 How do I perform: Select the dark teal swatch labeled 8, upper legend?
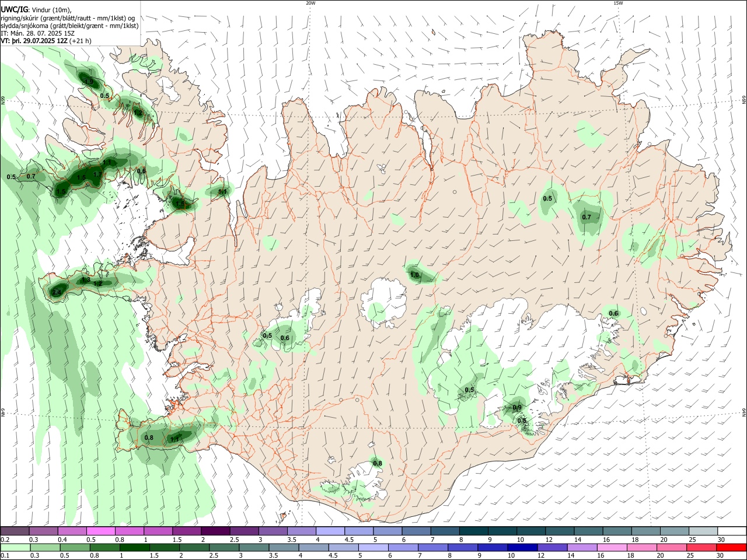click(x=474, y=531)
